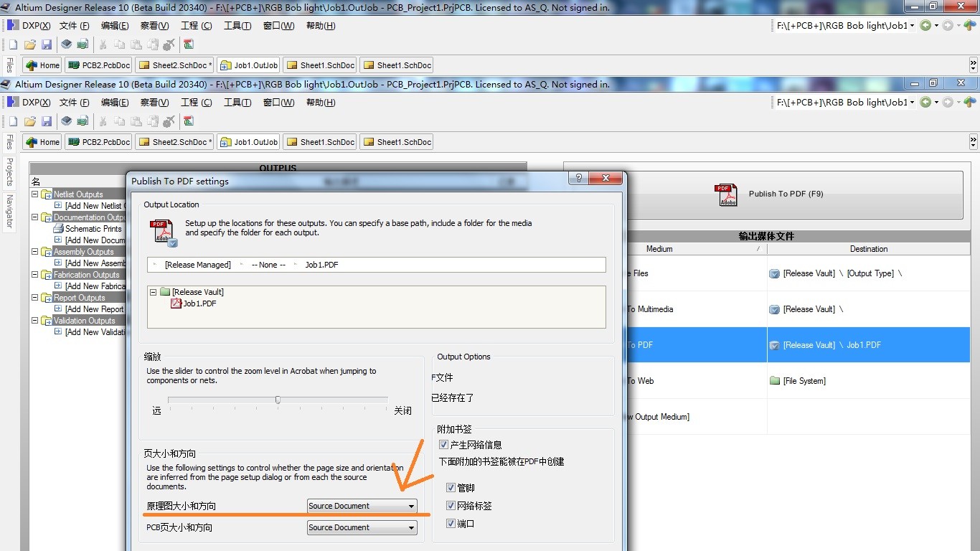
Task: Open the Navigator side panel tab
Action: (9, 211)
